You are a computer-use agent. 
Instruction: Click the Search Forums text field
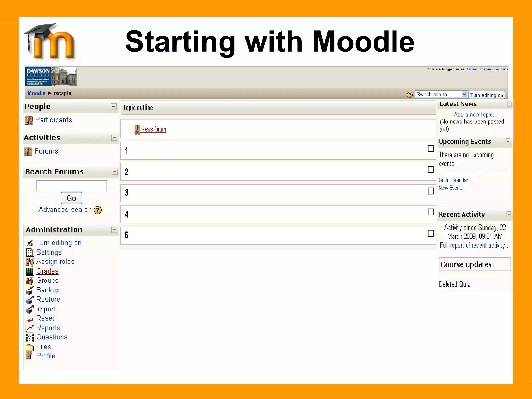coord(71,186)
